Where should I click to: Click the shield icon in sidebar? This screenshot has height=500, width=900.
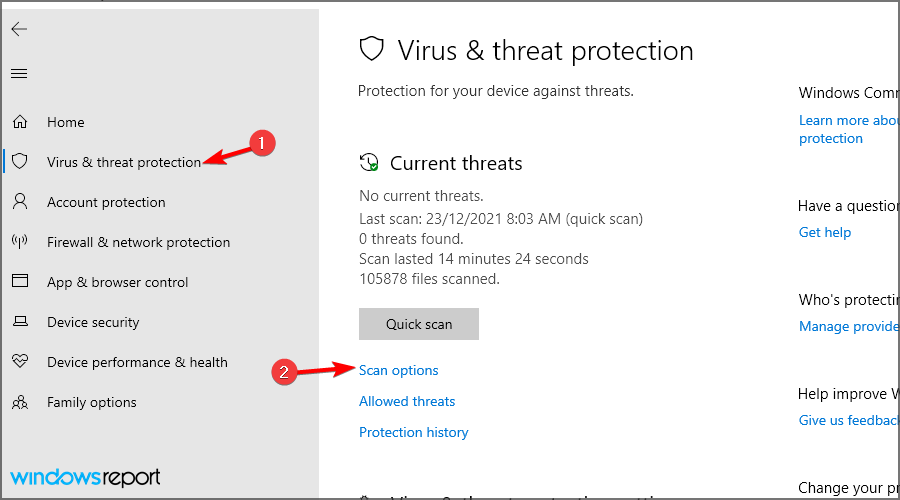(20, 161)
